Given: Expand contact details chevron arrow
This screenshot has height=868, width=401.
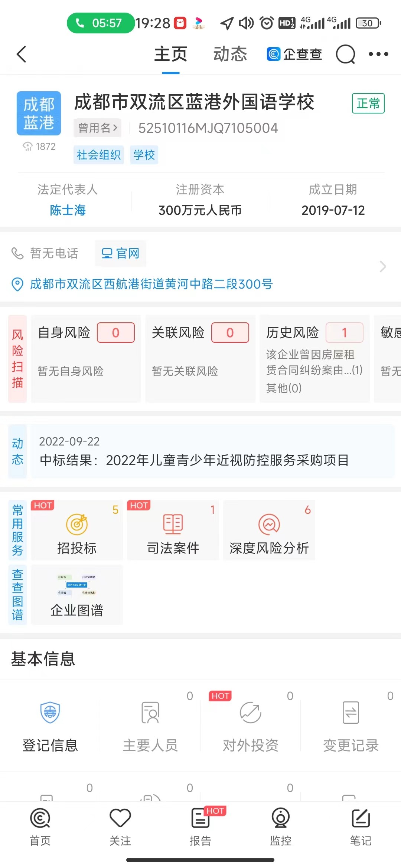Looking at the screenshot, I should pos(383,266).
